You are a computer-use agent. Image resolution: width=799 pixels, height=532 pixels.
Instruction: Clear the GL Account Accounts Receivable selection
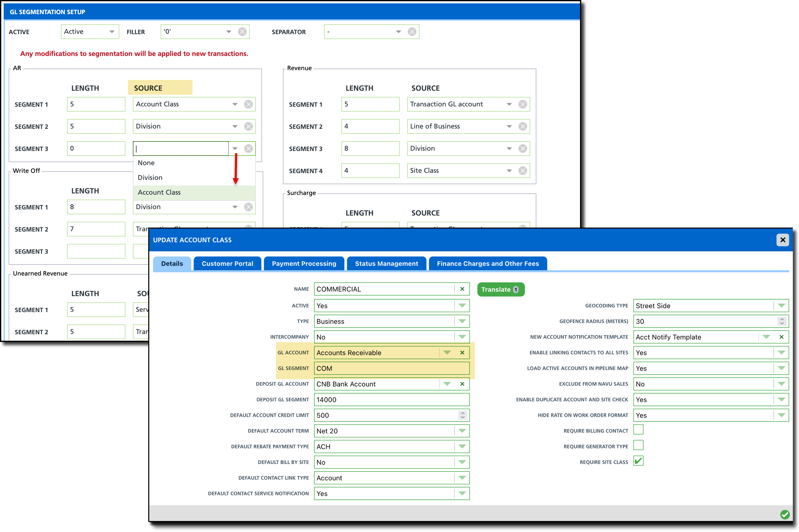pyautogui.click(x=462, y=352)
